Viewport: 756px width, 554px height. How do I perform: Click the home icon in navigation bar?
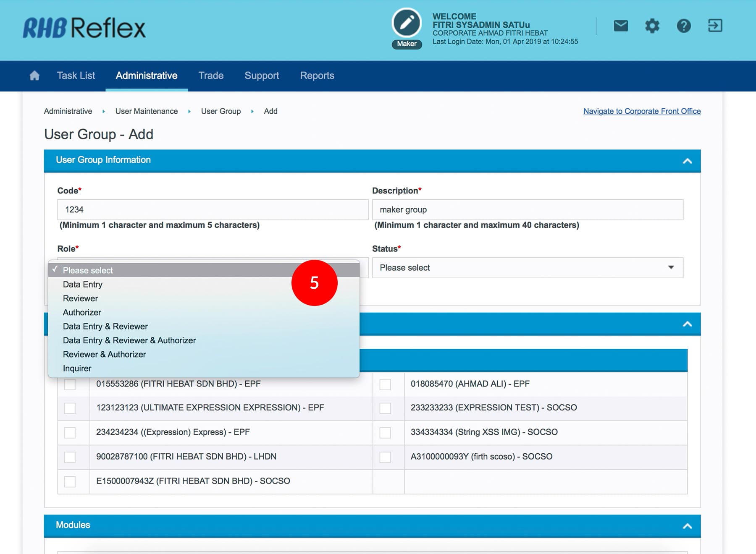pos(34,76)
